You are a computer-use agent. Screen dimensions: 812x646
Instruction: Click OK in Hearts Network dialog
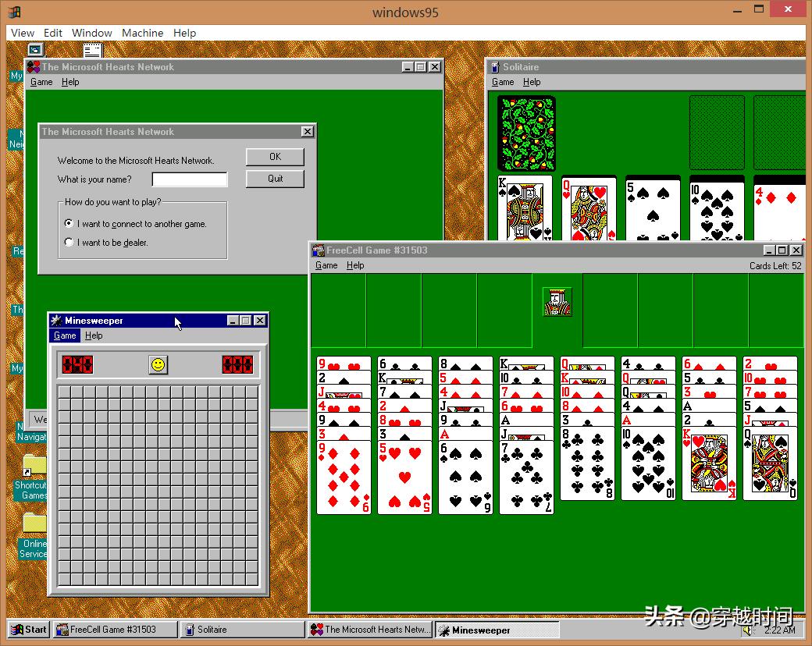275,156
